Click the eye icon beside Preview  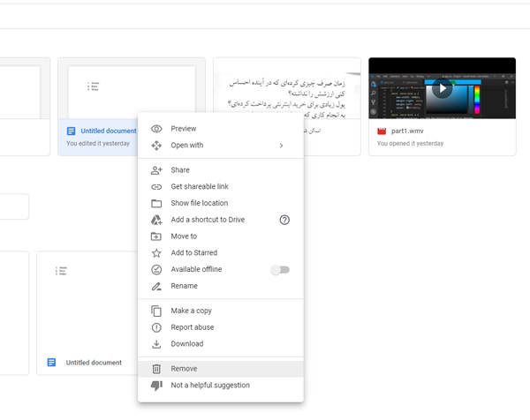[156, 129]
